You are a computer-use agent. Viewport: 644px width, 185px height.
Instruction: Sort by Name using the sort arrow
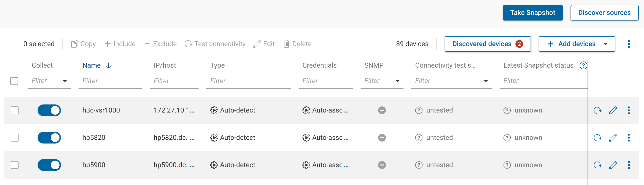tap(108, 65)
